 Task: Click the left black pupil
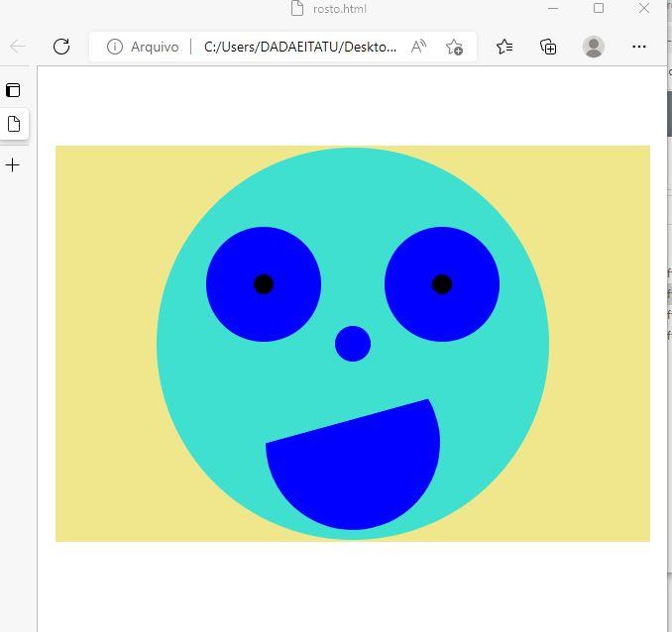[264, 284]
